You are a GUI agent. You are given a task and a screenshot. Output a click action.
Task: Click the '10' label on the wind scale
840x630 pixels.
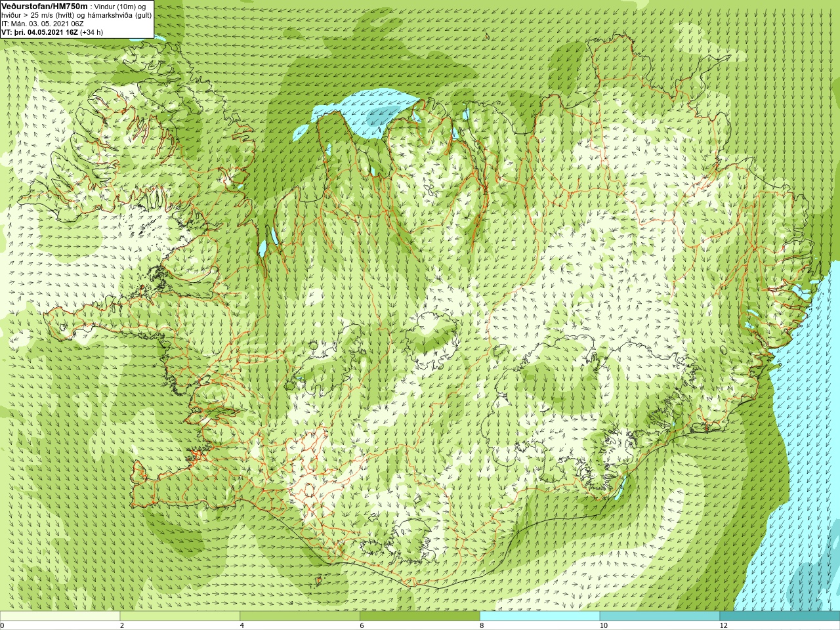pyautogui.click(x=604, y=625)
